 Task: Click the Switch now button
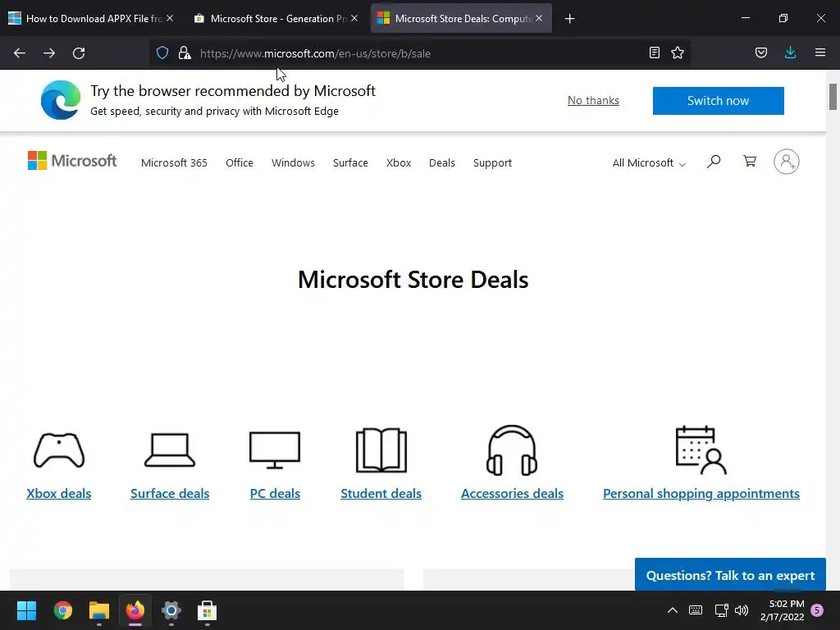719,101
